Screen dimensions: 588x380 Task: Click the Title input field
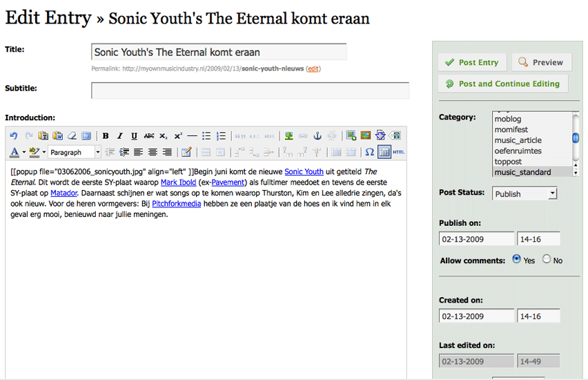tap(219, 52)
